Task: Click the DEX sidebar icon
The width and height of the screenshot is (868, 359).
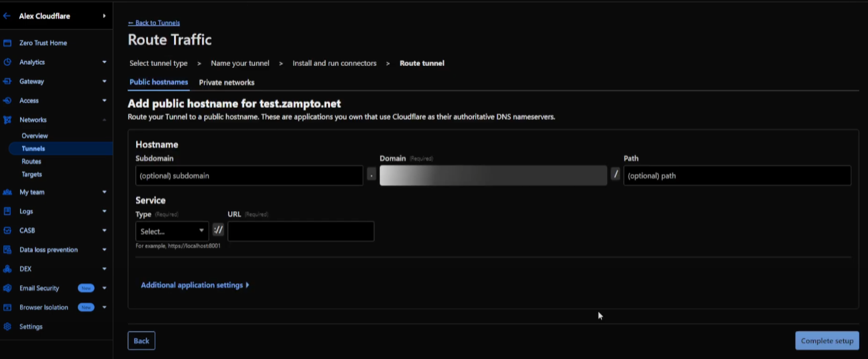Action: click(x=7, y=269)
